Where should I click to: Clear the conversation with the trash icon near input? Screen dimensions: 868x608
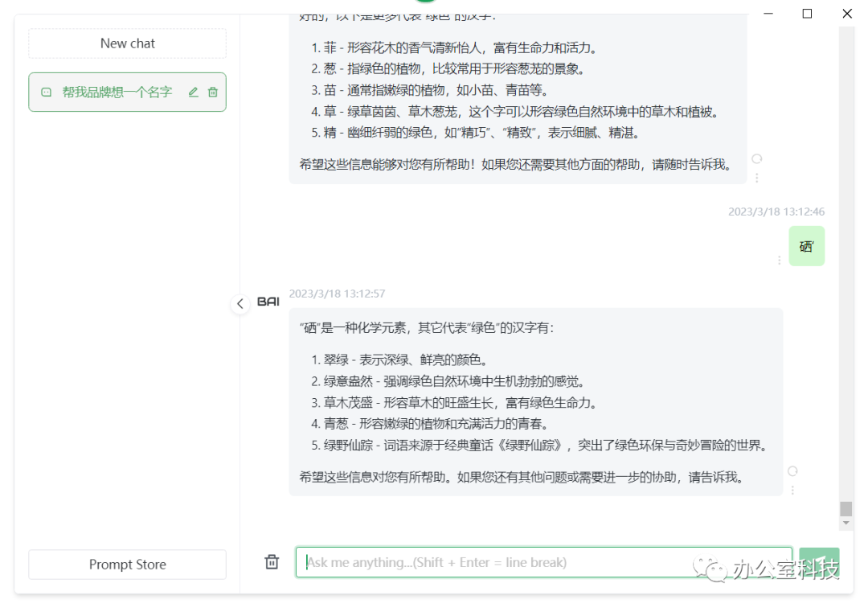point(272,562)
